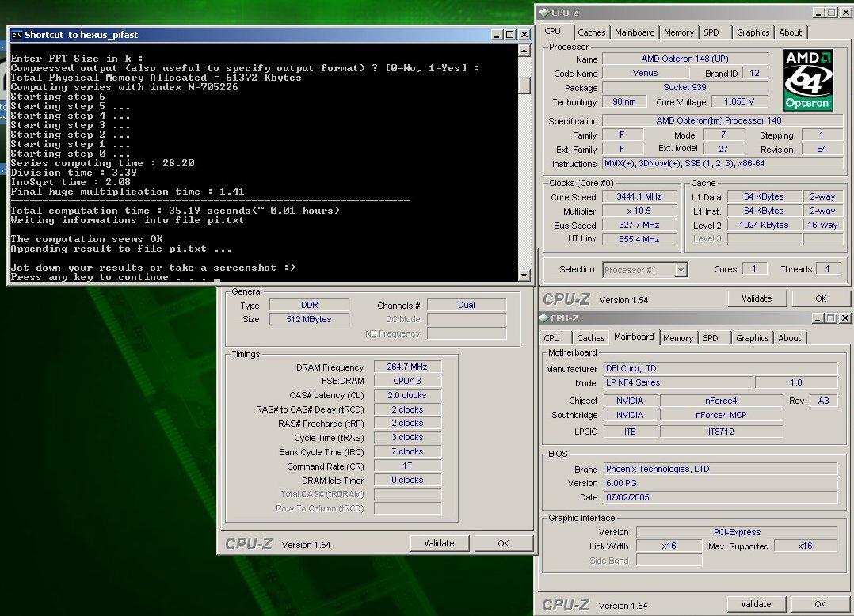Viewport: 854px width, 616px height.
Task: Switch to Caches tab in top CPU-Z window
Action: 592,32
